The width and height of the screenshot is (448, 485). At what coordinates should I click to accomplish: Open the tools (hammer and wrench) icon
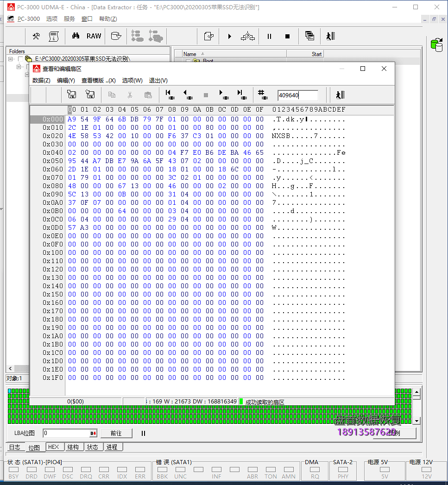pos(36,36)
